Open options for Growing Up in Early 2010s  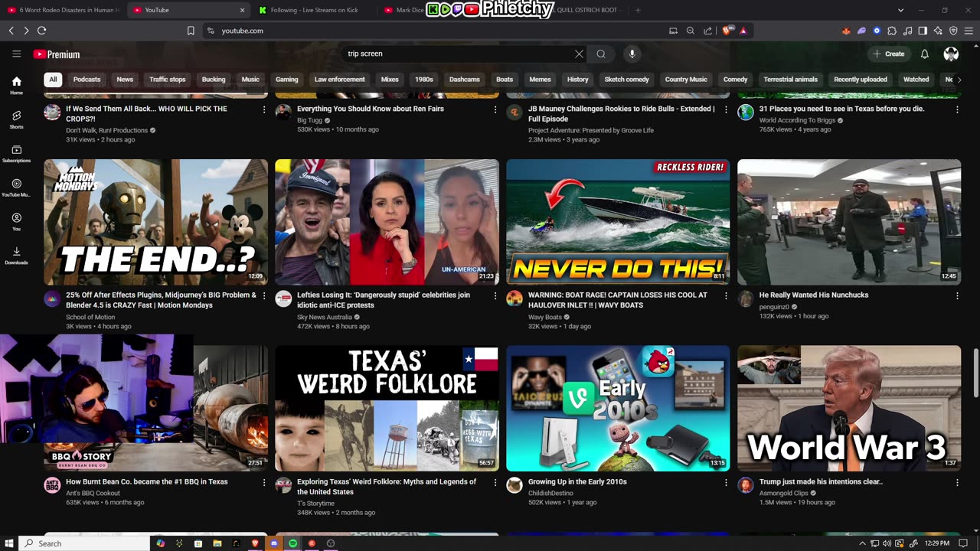[x=726, y=482]
